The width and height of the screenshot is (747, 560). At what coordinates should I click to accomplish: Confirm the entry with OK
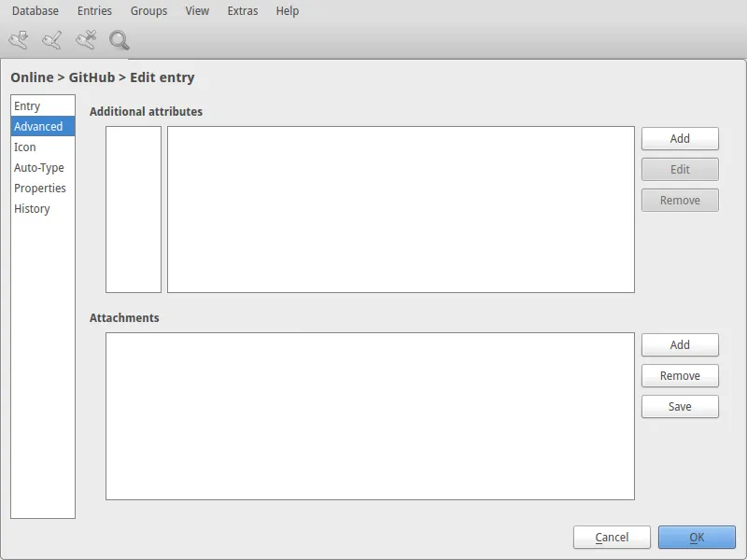(697, 538)
